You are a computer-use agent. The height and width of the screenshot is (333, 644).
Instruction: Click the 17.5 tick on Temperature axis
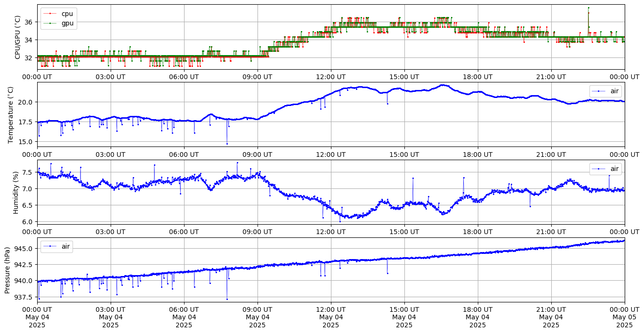point(26,122)
